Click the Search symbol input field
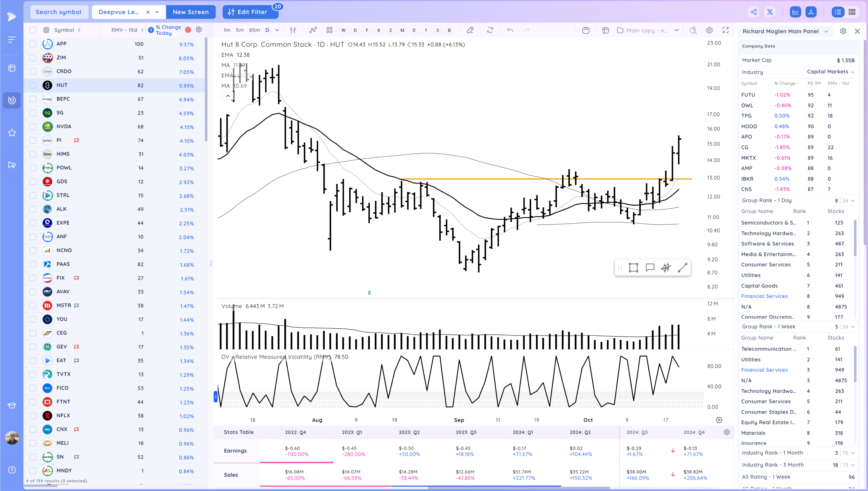Viewport: 868px width, 491px height. point(59,12)
